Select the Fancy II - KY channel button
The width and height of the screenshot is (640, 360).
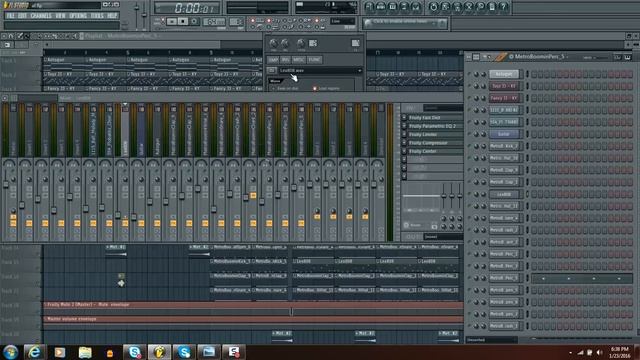click(504, 98)
